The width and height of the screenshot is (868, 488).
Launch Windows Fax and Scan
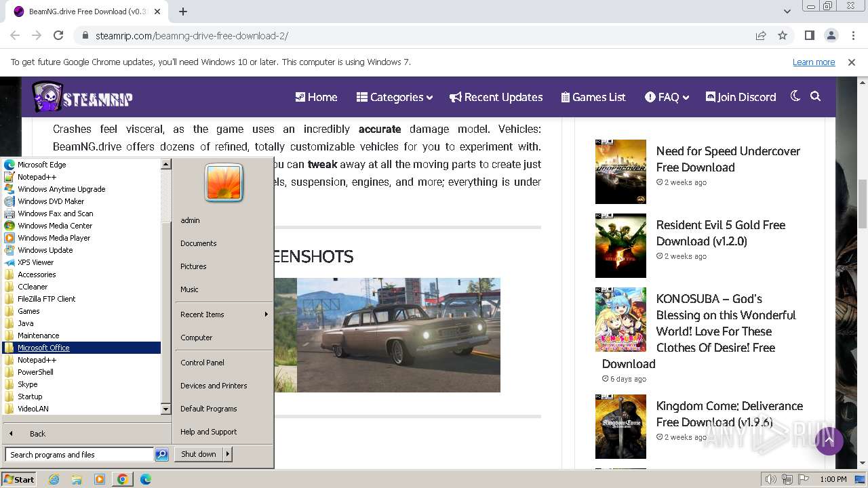point(81,213)
